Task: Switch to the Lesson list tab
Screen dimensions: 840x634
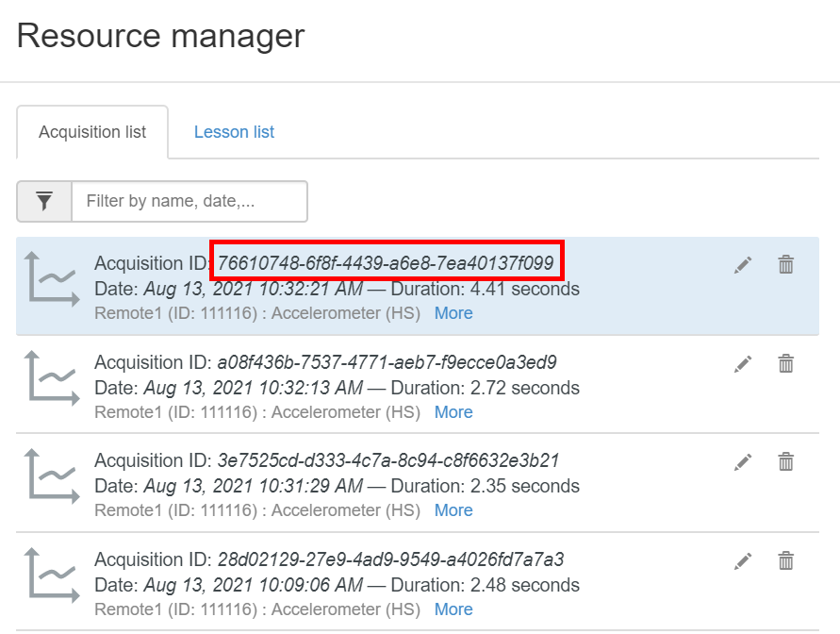Action: click(x=234, y=132)
